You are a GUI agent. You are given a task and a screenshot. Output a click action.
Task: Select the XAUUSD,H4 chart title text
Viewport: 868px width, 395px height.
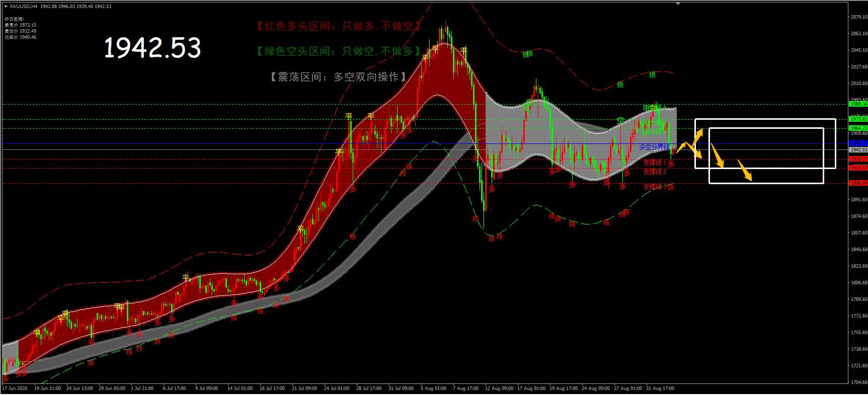click(24, 7)
